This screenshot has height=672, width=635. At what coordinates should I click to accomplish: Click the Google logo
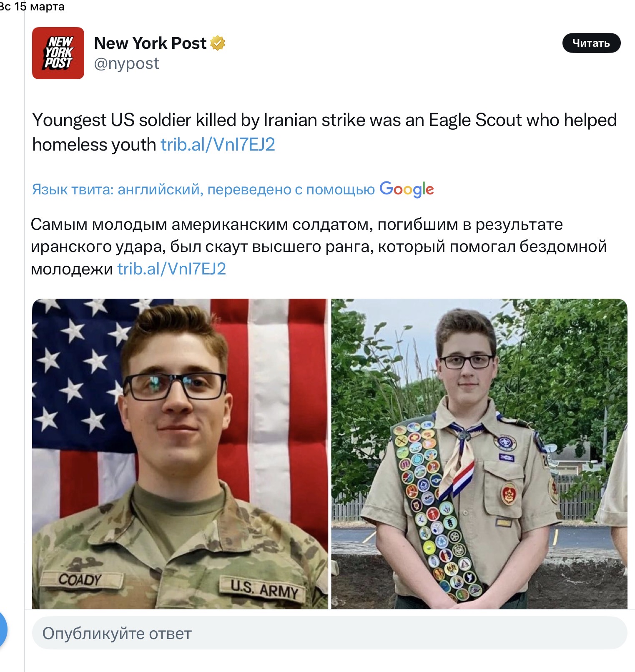[x=407, y=189]
